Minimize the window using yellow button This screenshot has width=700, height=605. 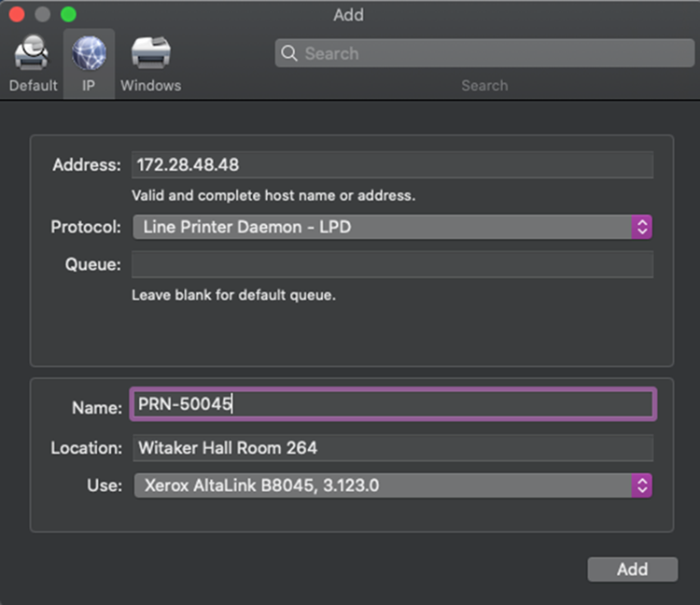point(42,15)
